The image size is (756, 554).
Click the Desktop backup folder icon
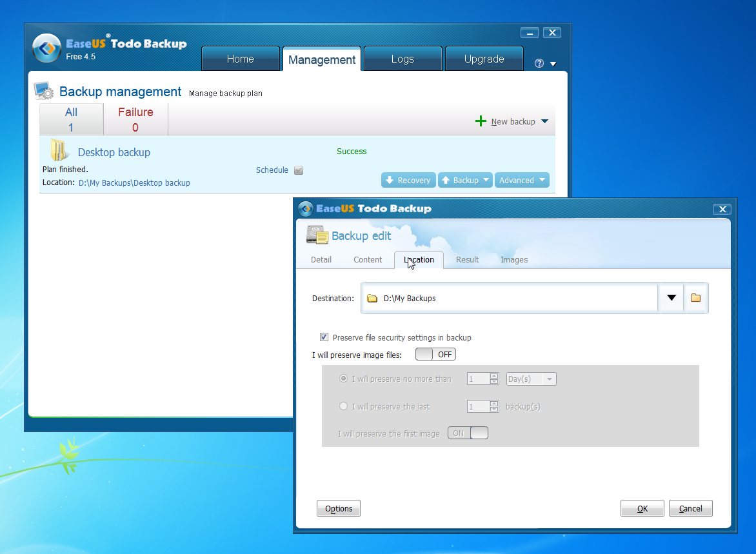[59, 150]
